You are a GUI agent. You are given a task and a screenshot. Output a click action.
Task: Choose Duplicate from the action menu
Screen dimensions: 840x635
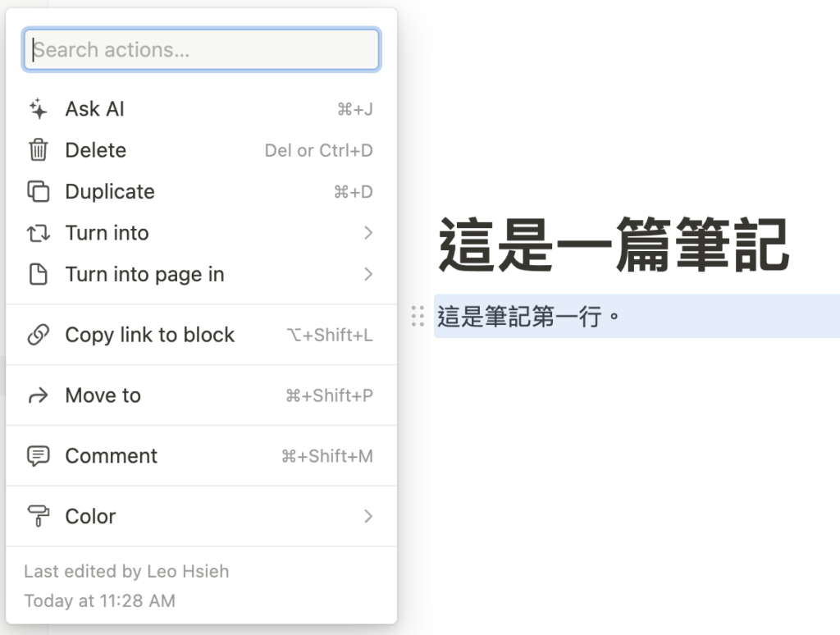[109, 191]
